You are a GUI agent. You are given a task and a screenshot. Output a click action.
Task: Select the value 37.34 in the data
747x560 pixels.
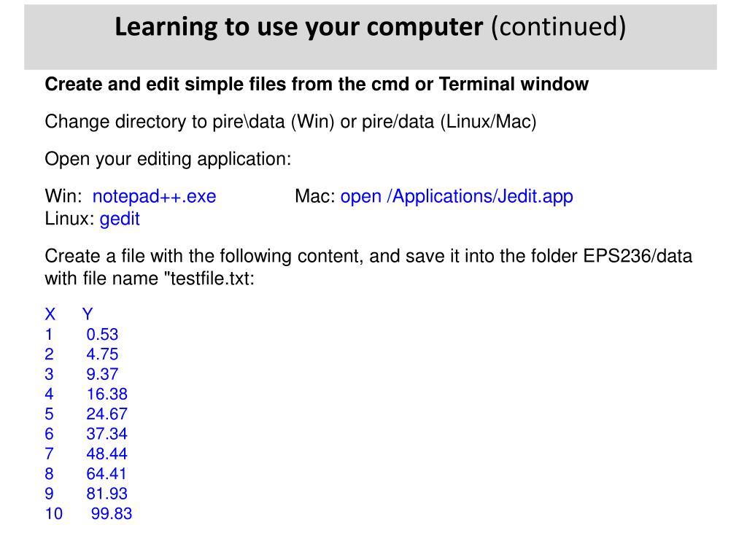pos(107,434)
